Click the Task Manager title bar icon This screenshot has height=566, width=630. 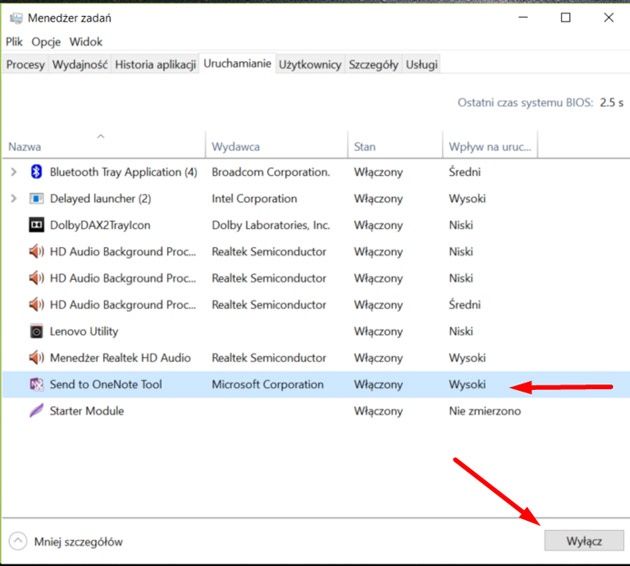tap(16, 18)
